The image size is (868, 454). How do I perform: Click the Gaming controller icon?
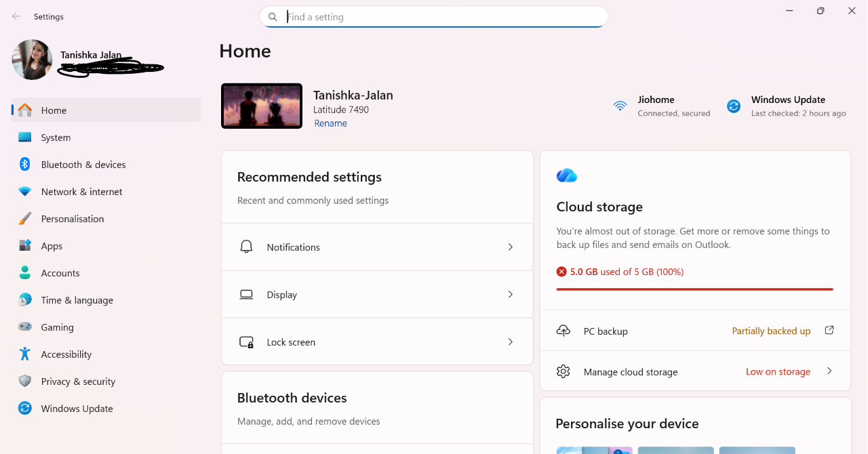25,327
